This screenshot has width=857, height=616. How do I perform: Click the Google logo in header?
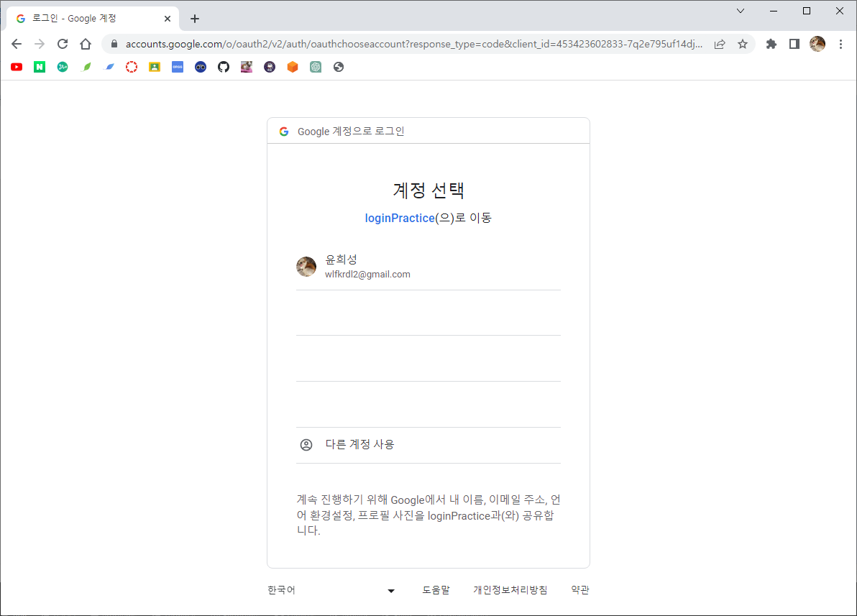tap(284, 132)
